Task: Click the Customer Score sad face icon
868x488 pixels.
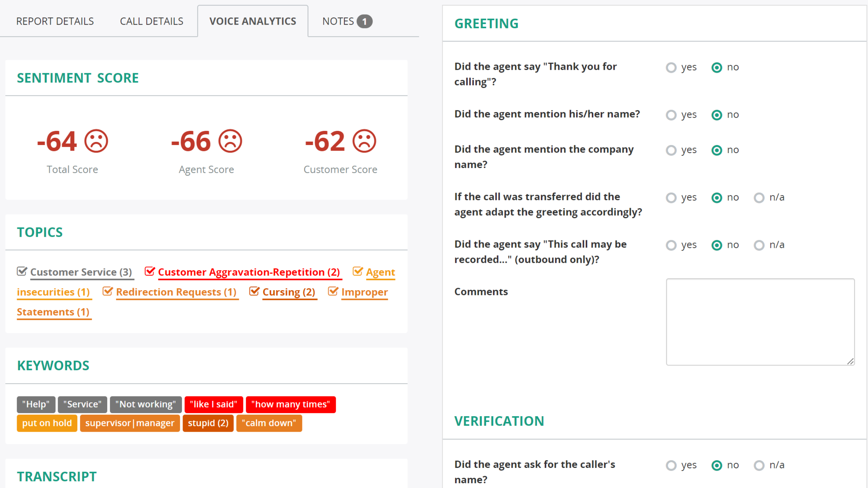Action: tap(364, 141)
